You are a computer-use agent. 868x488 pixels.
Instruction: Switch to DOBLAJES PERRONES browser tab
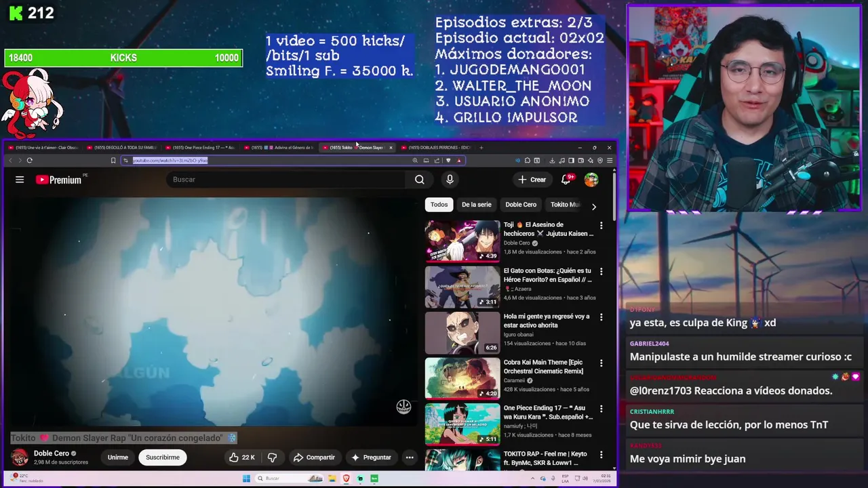click(437, 148)
